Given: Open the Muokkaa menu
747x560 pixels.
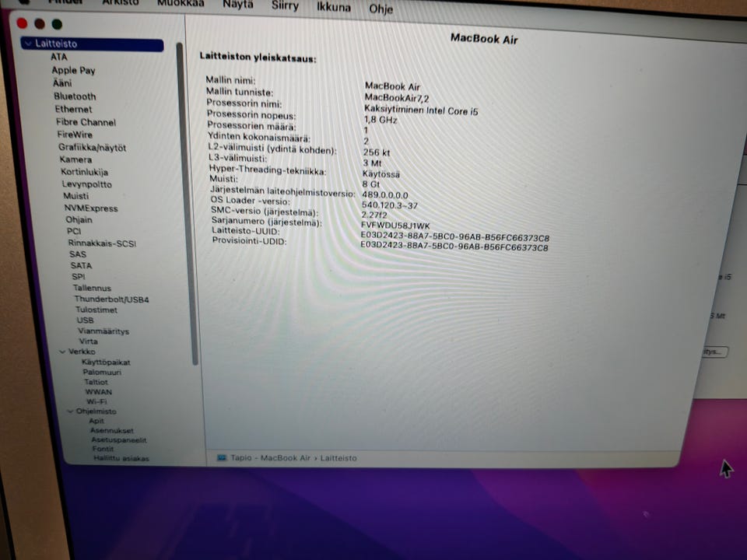Looking at the screenshot, I should point(181,3).
